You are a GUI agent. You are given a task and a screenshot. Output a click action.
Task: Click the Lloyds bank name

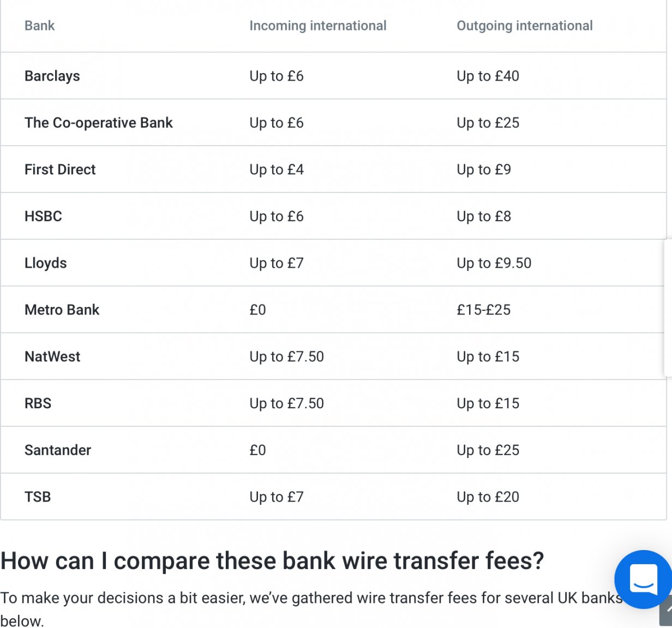(46, 263)
